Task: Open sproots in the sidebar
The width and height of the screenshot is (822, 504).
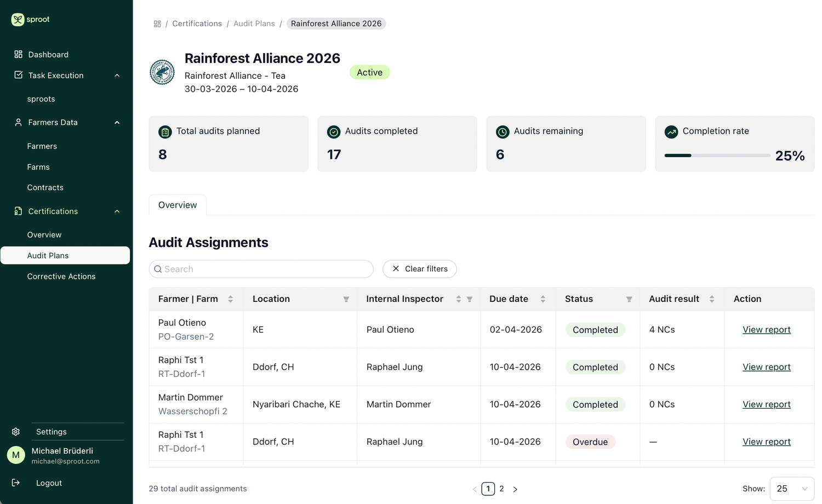Action: pyautogui.click(x=41, y=99)
